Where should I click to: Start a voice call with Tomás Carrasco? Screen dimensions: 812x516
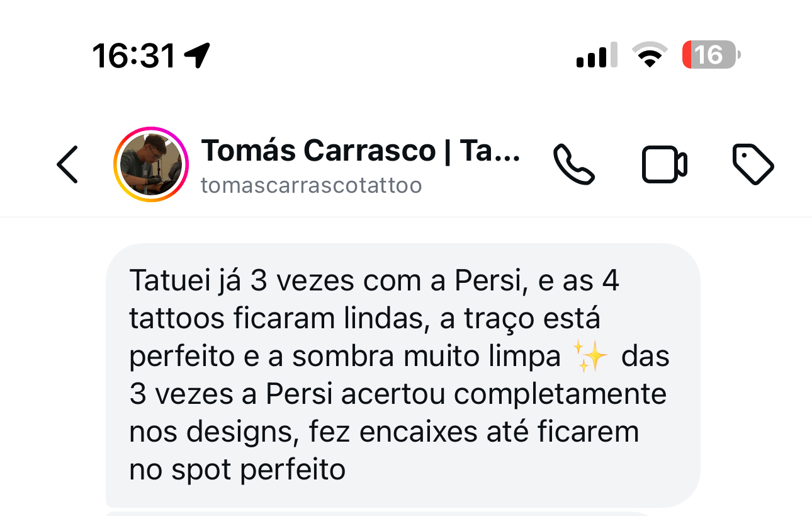click(573, 164)
